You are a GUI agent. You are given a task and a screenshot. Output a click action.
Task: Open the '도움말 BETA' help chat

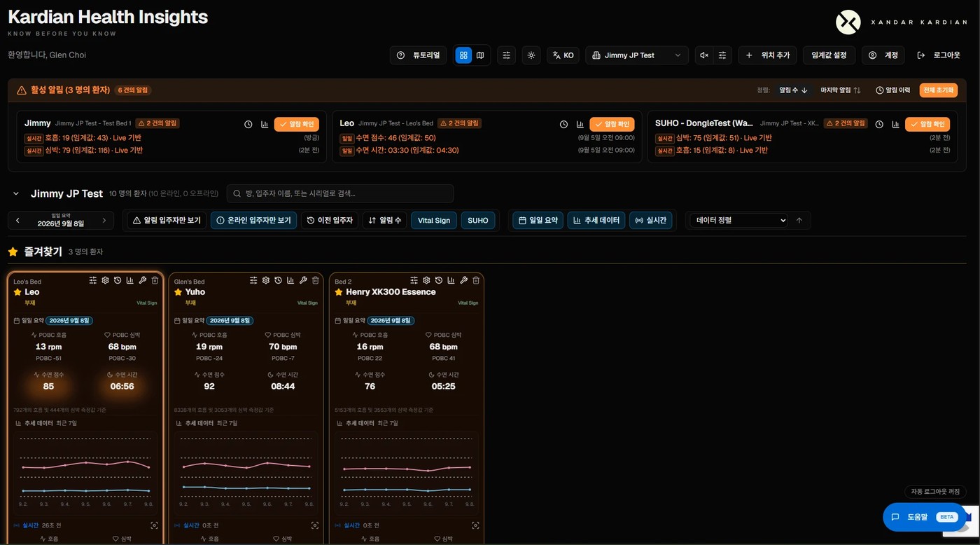pos(925,517)
